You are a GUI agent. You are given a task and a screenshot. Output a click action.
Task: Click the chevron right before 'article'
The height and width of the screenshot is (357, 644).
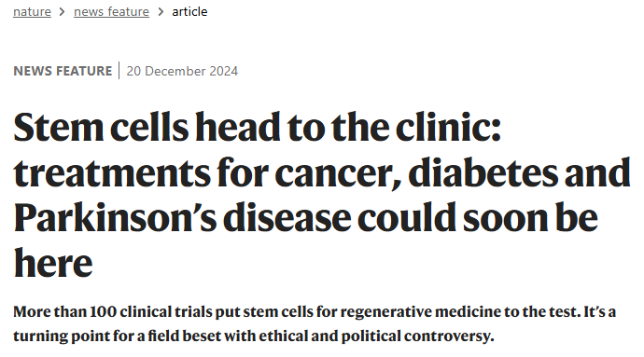(161, 12)
